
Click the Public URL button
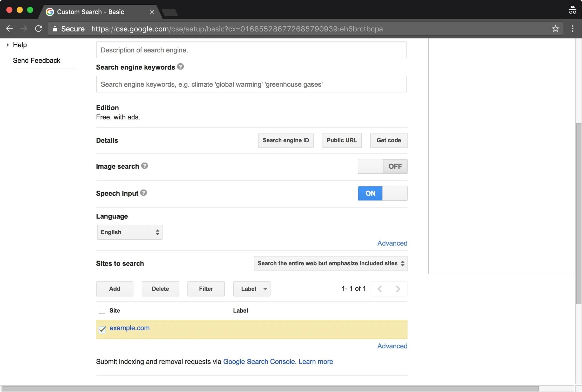click(342, 140)
